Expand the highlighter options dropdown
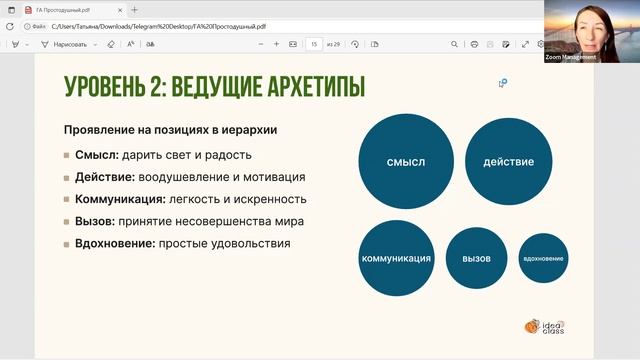Screen dimensions: 640x360 coord(27,44)
